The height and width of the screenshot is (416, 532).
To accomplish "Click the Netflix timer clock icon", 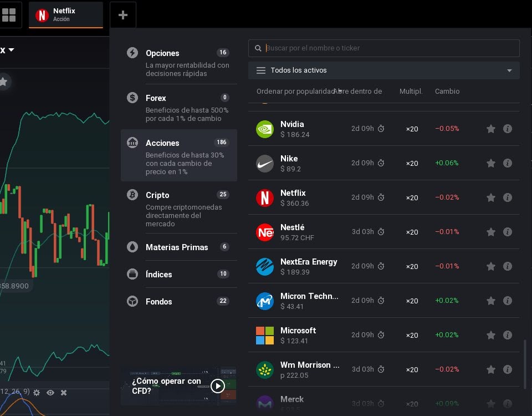I will tap(381, 197).
